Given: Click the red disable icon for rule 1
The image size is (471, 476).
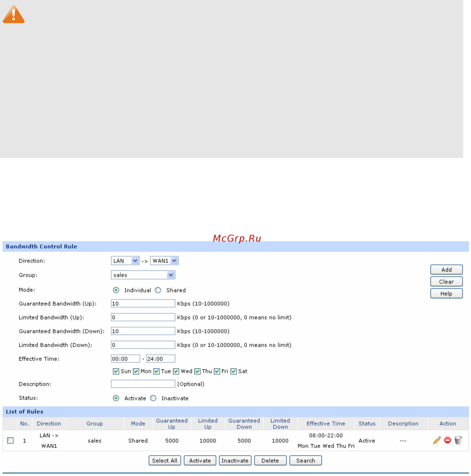Looking at the screenshot, I should tap(447, 440).
